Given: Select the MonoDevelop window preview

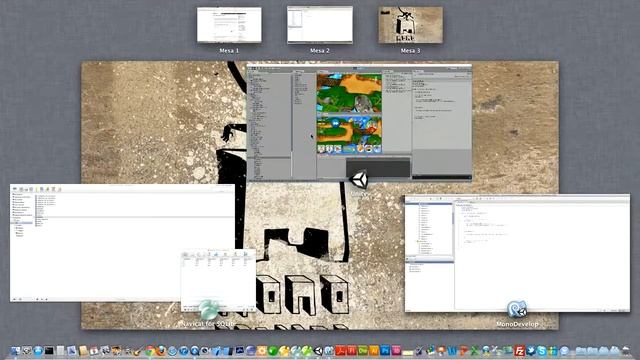Looking at the screenshot, I should point(517,253).
